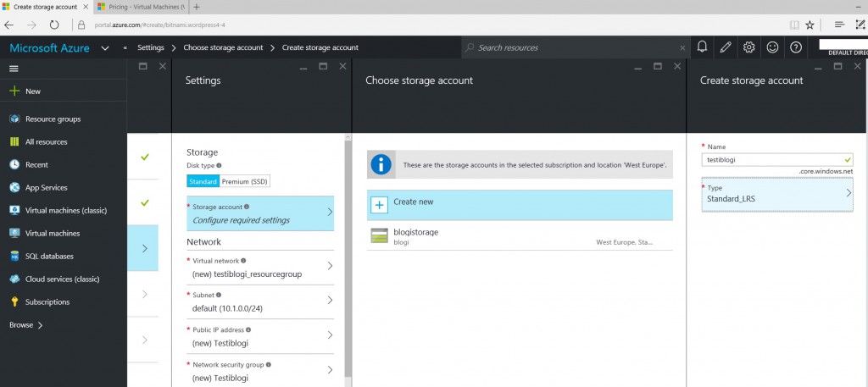Click the smiley feedback icon

[x=772, y=47]
